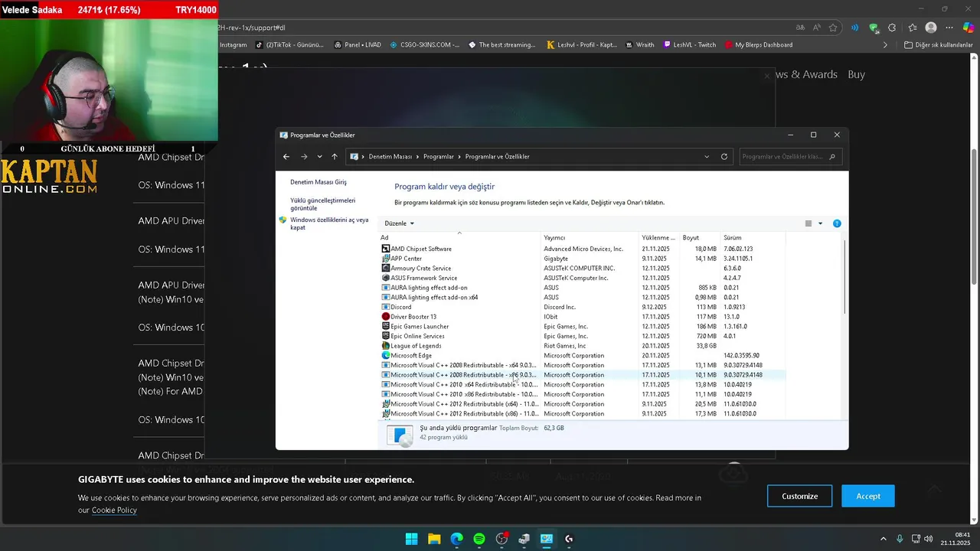980x551 pixels.
Task: Open Diğer sık kullanılanlar bookmarks folder
Action: pyautogui.click(x=938, y=45)
